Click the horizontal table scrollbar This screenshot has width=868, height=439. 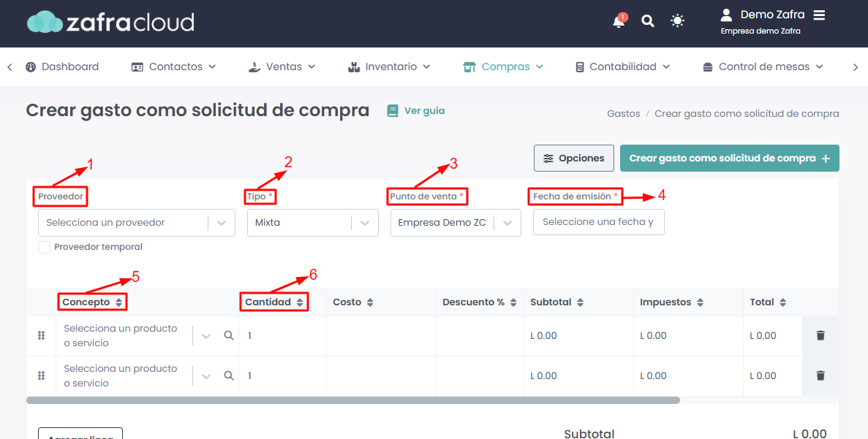(x=353, y=400)
